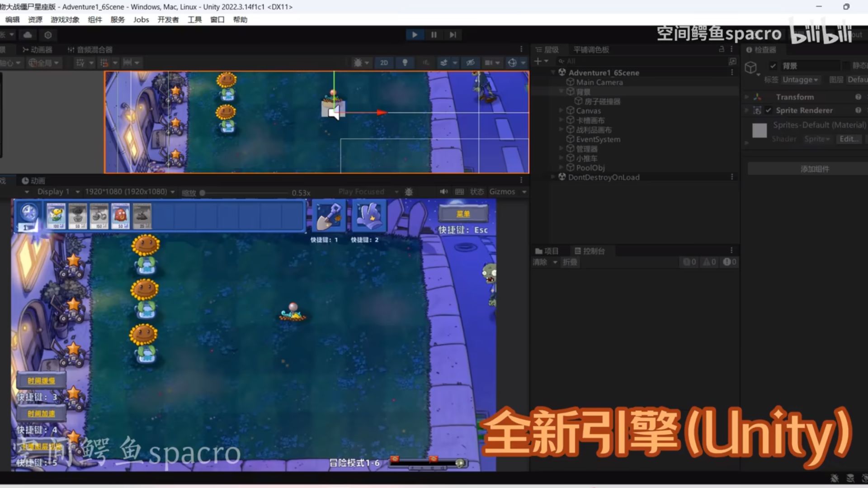Viewport: 868px width, 488px height.
Task: Mute game audio icon in Game view toolbar
Action: 443,191
